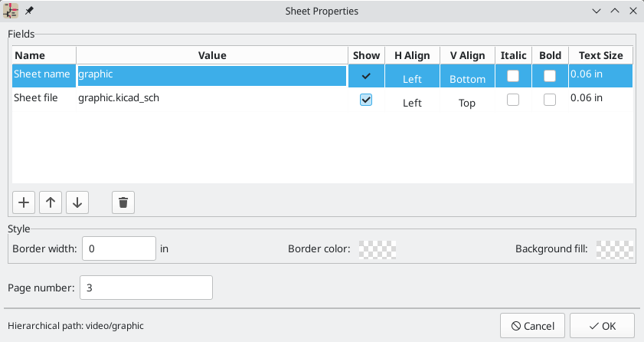The image size is (644, 342).
Task: Enable Bold for the Sheet file field
Action: click(550, 100)
